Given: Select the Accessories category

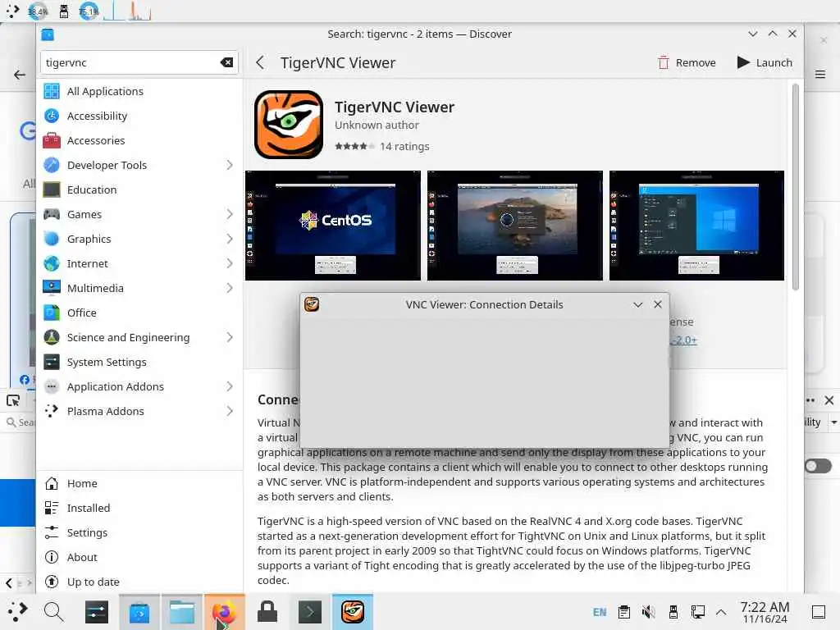Looking at the screenshot, I should 139,141.
